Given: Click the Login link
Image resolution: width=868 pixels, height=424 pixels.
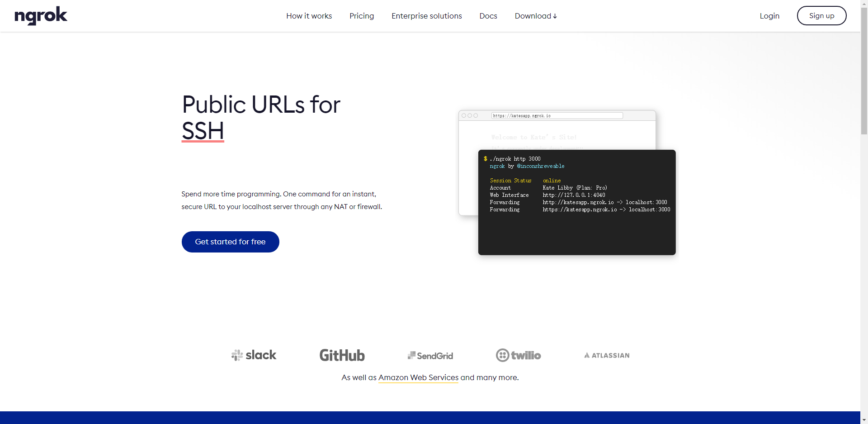Looking at the screenshot, I should [769, 16].
